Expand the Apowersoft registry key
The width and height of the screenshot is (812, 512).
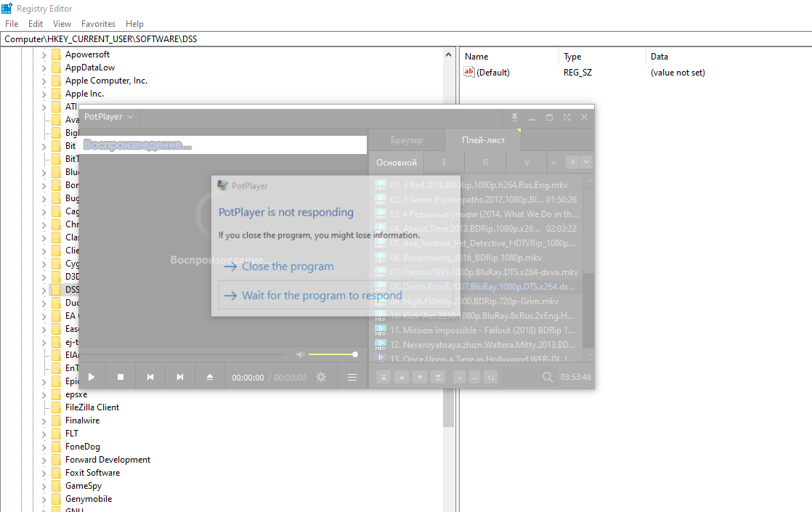(44, 55)
